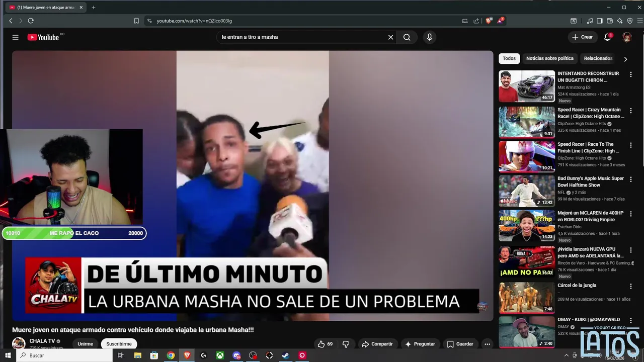Open '¡Nvidia lanzará NUEVA GPU' video title

click(590, 252)
